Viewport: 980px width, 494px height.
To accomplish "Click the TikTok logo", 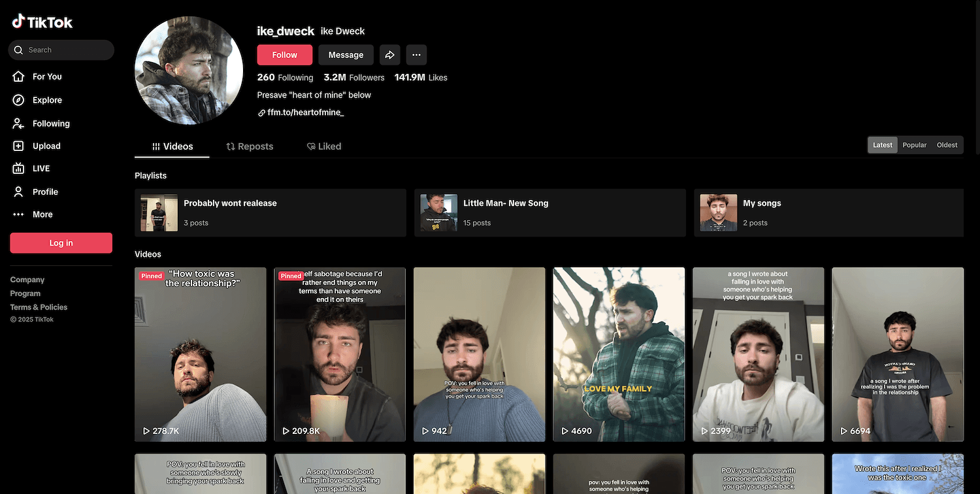I will 42,22.
